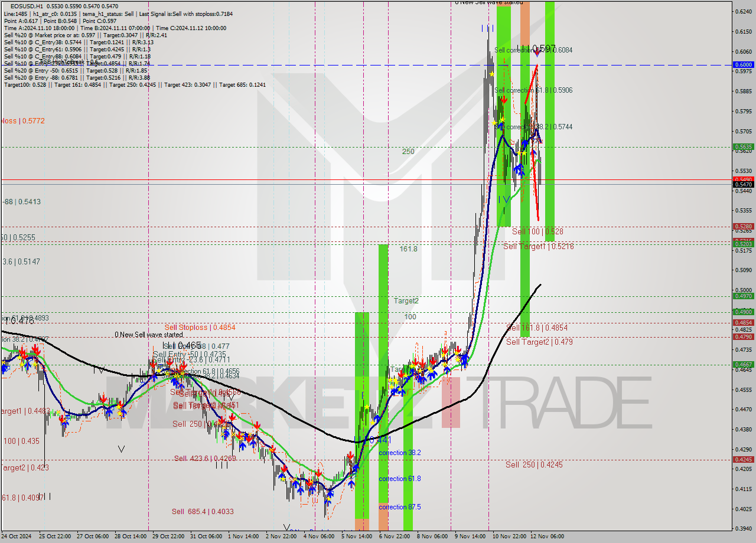Click the 12 Nov 06:00 time label
Screen dimensions: 756x543
coord(547,537)
